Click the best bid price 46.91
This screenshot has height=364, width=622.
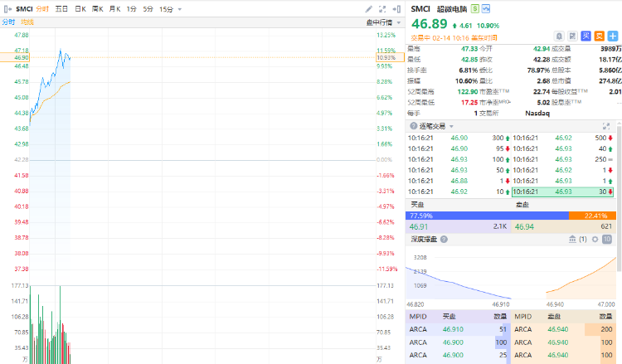coord(419,227)
